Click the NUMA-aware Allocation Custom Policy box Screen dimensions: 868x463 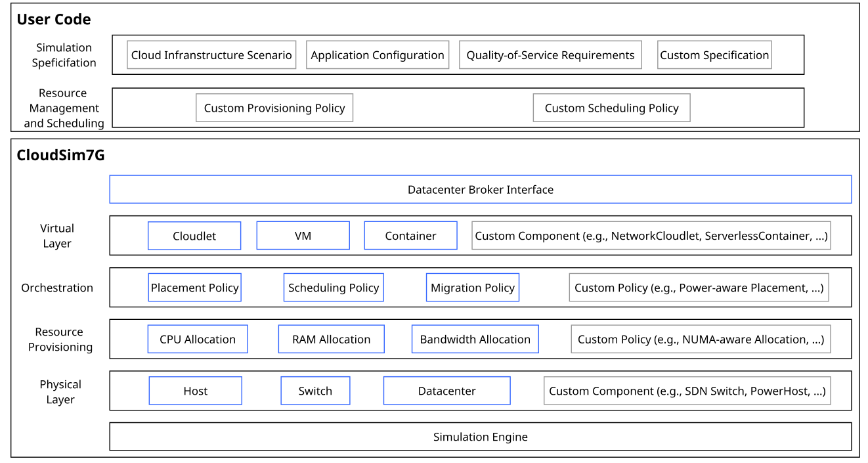coord(701,340)
